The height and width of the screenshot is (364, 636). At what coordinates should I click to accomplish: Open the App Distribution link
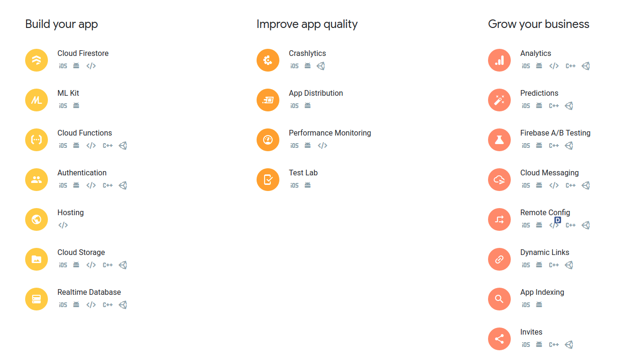316,93
